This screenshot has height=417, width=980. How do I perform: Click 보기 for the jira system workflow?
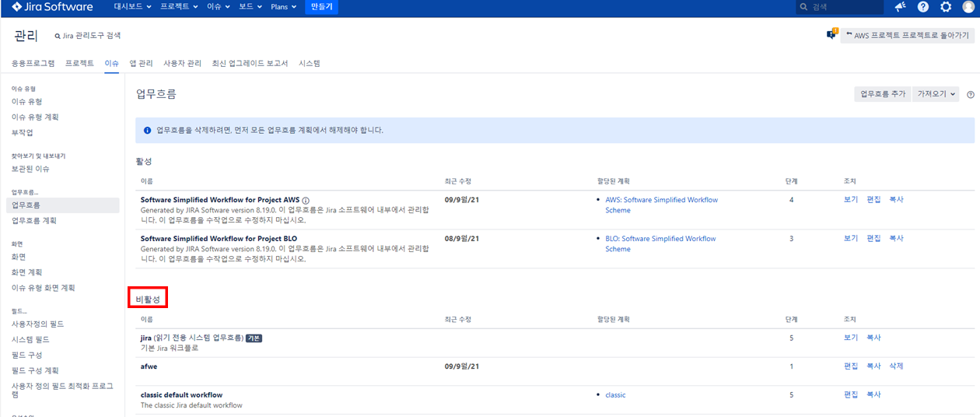[x=851, y=338]
